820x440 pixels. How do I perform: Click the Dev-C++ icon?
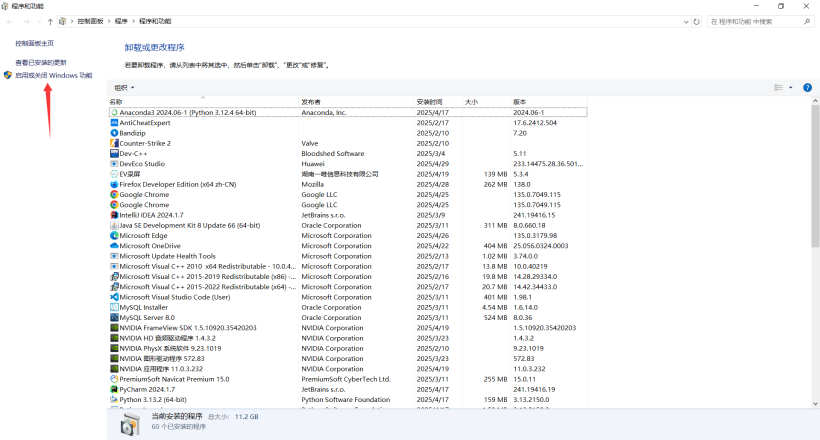[114, 153]
